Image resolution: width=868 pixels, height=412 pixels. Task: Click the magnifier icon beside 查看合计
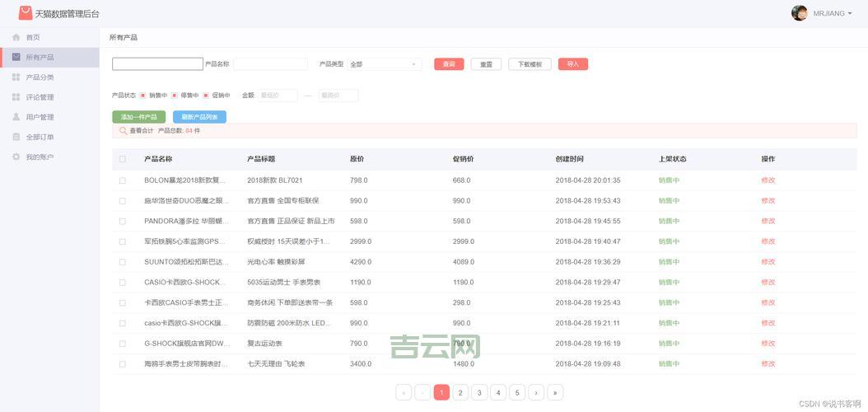(x=123, y=131)
